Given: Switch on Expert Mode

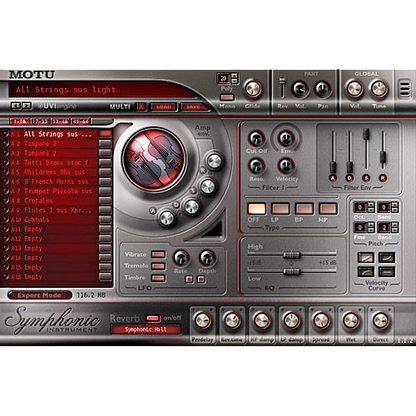Looking at the screenshot, I should point(40,295).
